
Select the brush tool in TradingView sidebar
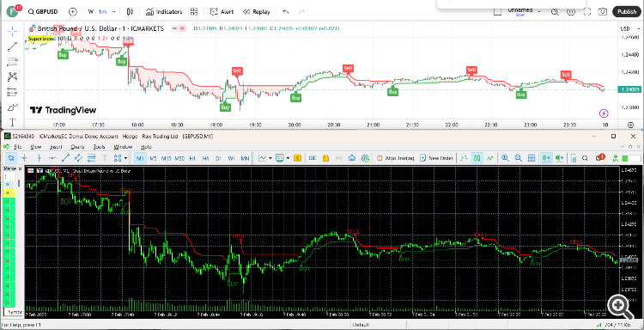pyautogui.click(x=12, y=107)
